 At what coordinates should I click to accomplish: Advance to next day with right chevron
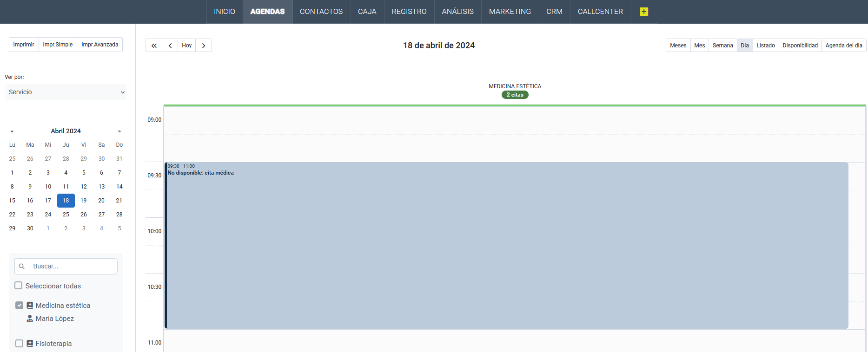[204, 46]
